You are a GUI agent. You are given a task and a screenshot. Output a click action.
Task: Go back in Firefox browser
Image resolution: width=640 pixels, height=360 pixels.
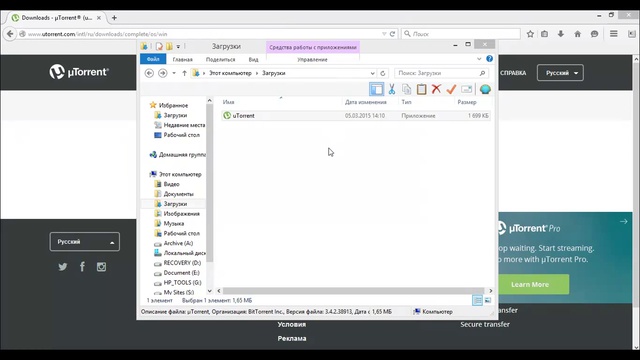point(10,34)
